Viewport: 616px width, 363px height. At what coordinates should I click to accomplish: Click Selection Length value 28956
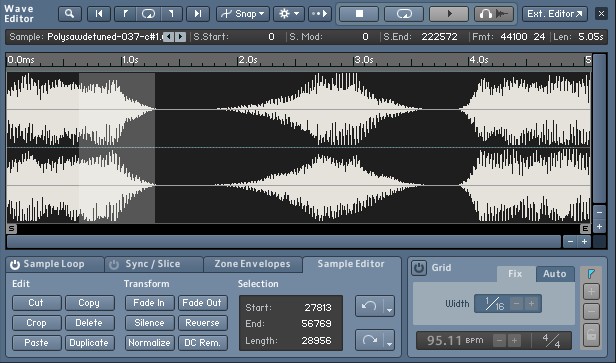click(x=316, y=341)
